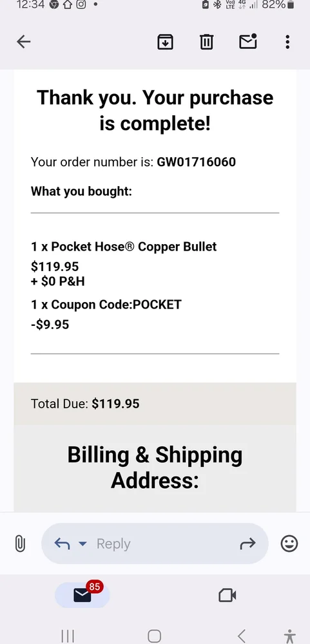Viewport: 310px width, 644px height.
Task: Archive this email
Action: 165,41
